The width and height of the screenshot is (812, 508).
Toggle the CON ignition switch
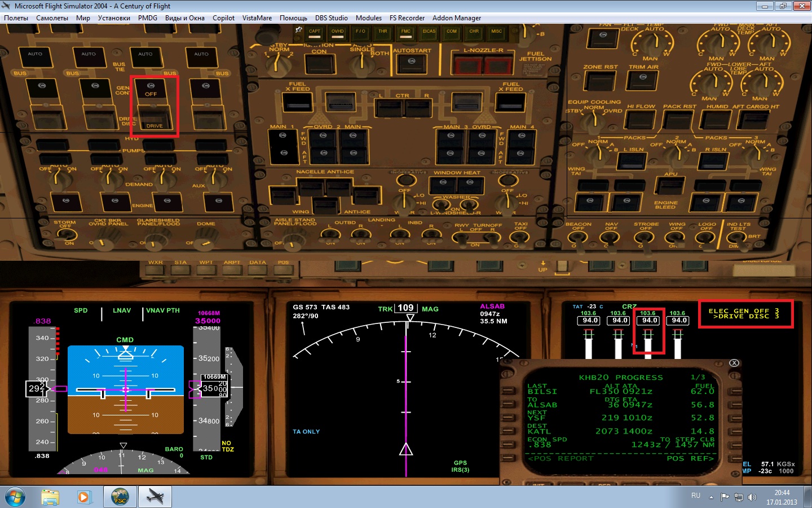click(x=319, y=64)
